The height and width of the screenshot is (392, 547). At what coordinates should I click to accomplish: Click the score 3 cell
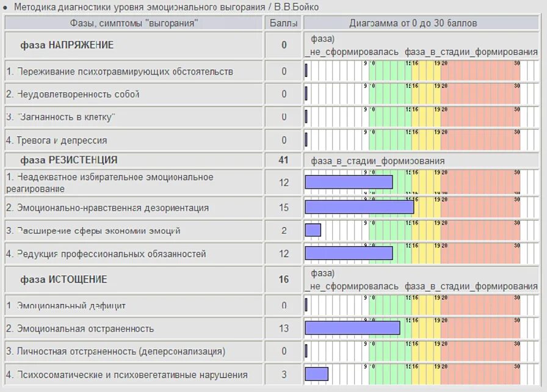283,374
